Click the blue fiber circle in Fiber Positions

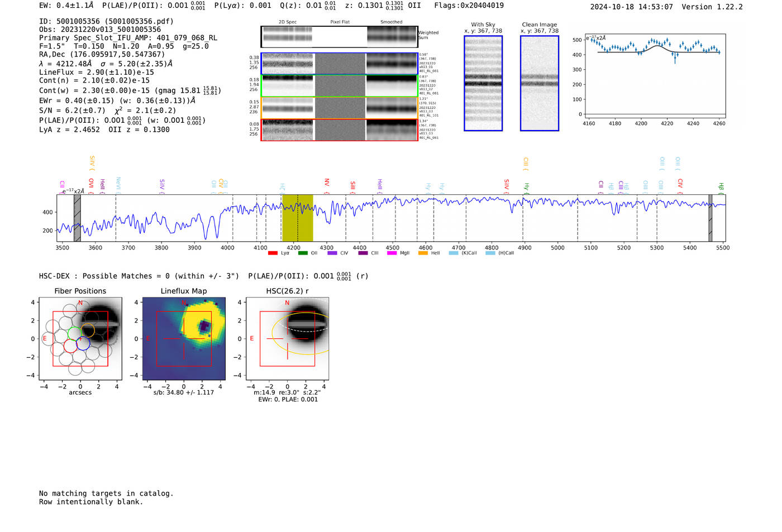tap(83, 343)
